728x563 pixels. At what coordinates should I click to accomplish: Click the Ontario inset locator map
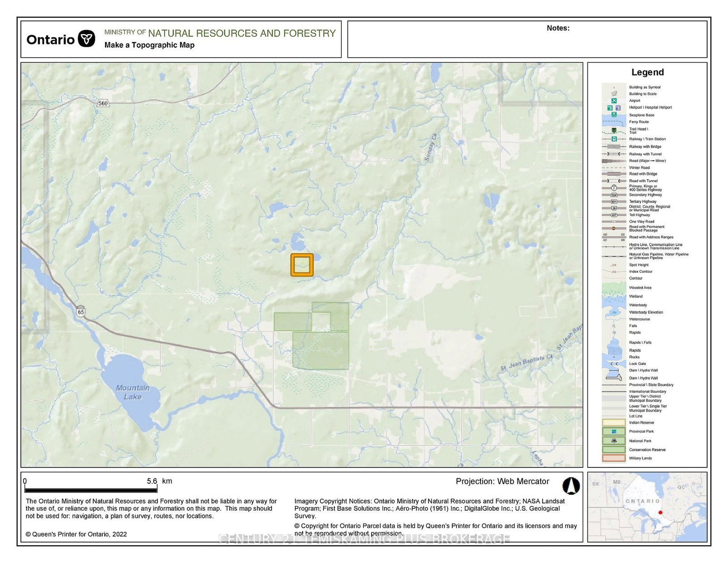tap(647, 507)
